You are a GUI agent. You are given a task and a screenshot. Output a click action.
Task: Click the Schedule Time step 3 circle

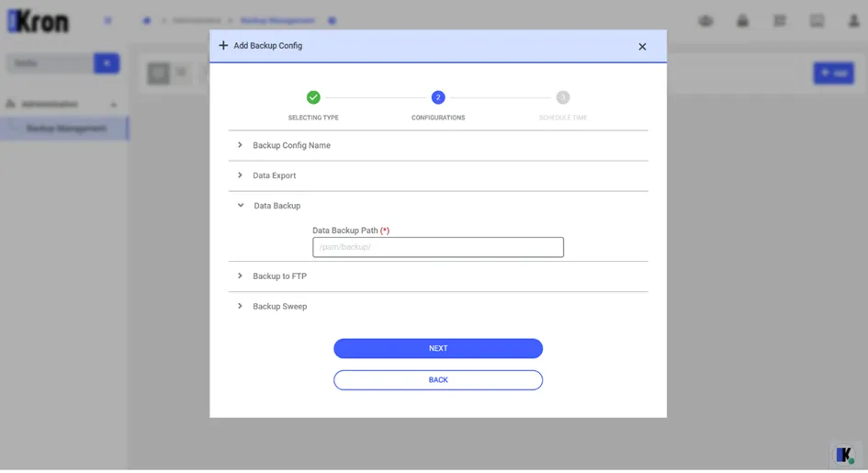(563, 97)
